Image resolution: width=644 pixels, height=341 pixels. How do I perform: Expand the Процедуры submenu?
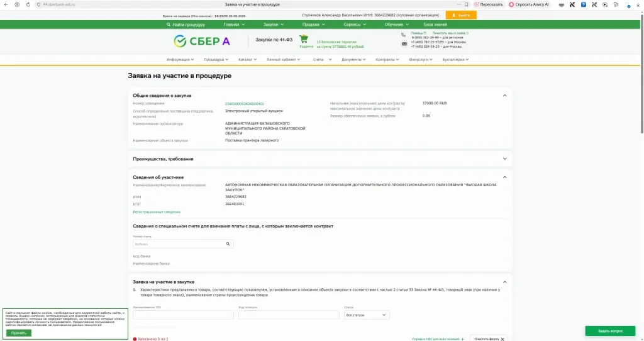click(216, 60)
